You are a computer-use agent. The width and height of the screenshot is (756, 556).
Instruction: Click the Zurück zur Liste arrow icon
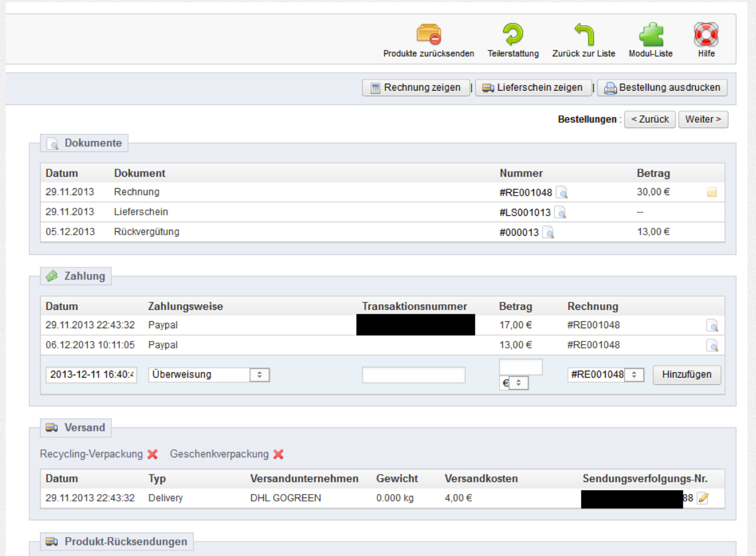[584, 34]
